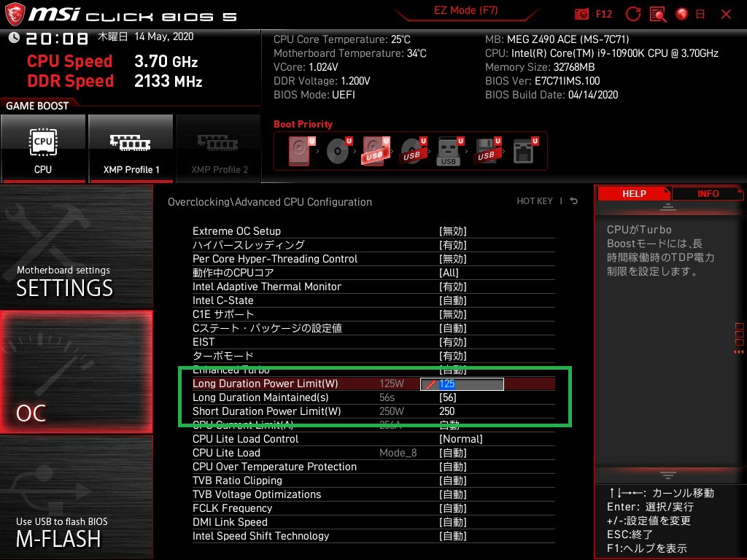Click the circular reset arrow icon
This screenshot has width=747, height=560.
click(x=632, y=14)
